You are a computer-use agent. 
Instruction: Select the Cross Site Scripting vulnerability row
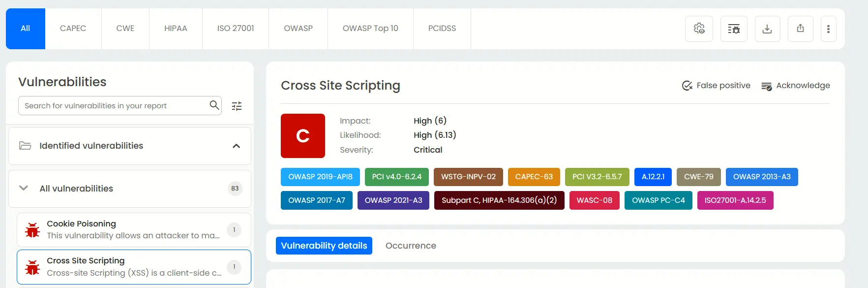point(134,267)
